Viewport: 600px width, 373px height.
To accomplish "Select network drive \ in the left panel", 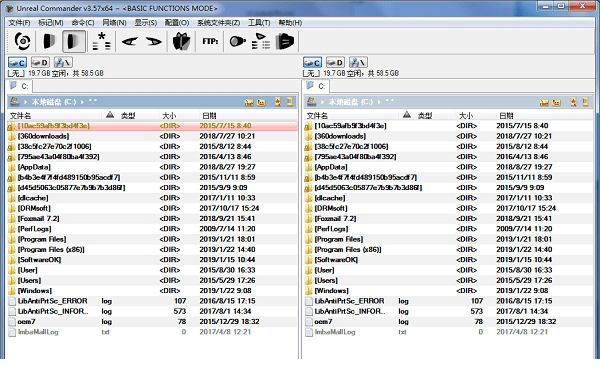I will point(63,62).
